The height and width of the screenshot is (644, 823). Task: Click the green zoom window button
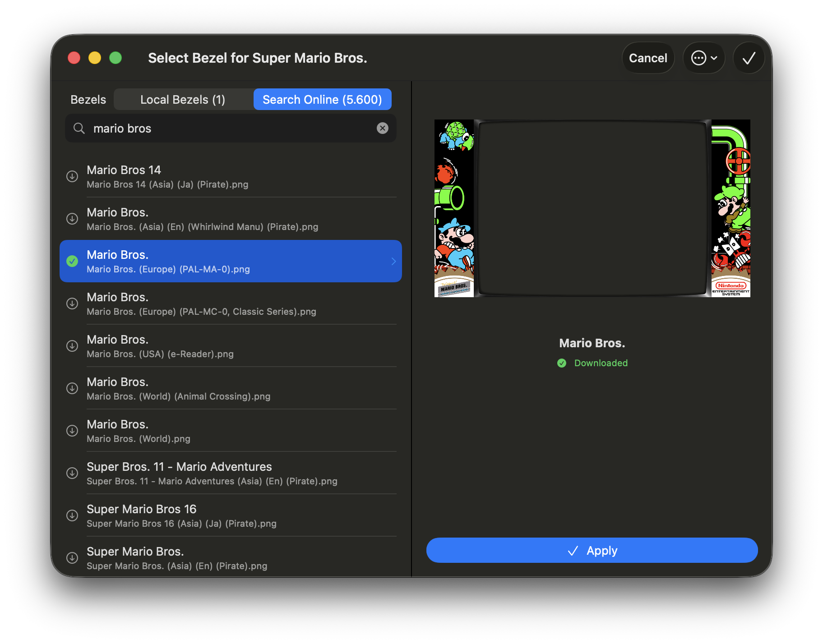tap(116, 58)
